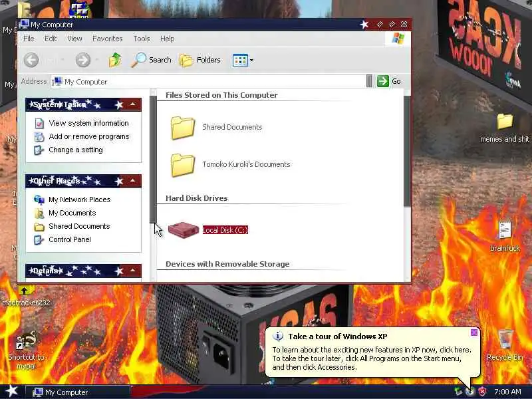This screenshot has height=399, width=532.
Task: Open the Tools menu
Action: (x=142, y=39)
